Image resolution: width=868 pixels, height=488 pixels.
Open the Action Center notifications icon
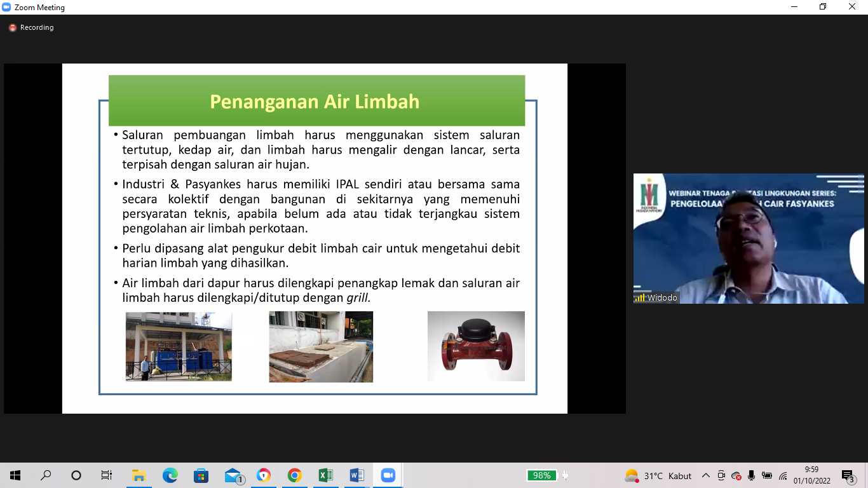click(x=848, y=476)
